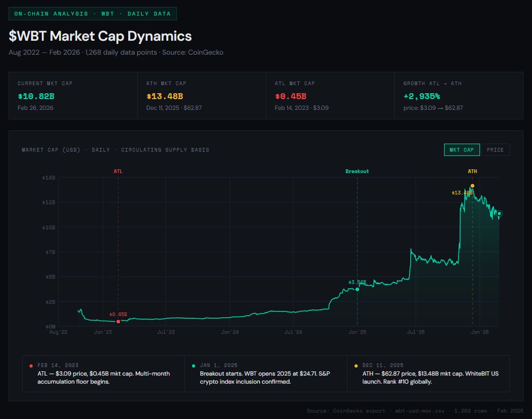Click the $3.54B data label on the chart
532x419 pixels.
coord(357,282)
